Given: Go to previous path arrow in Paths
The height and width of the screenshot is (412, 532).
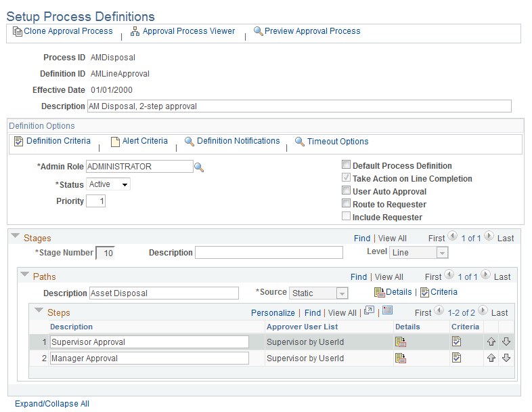Looking at the screenshot, I should (449, 274).
